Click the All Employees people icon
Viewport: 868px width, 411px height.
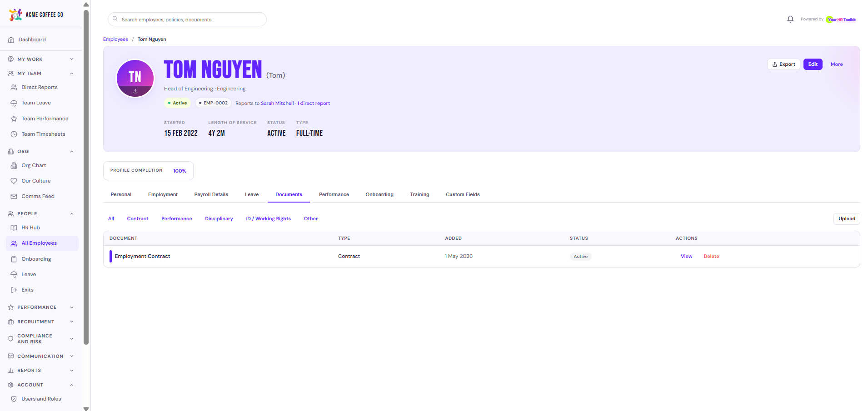click(x=14, y=243)
